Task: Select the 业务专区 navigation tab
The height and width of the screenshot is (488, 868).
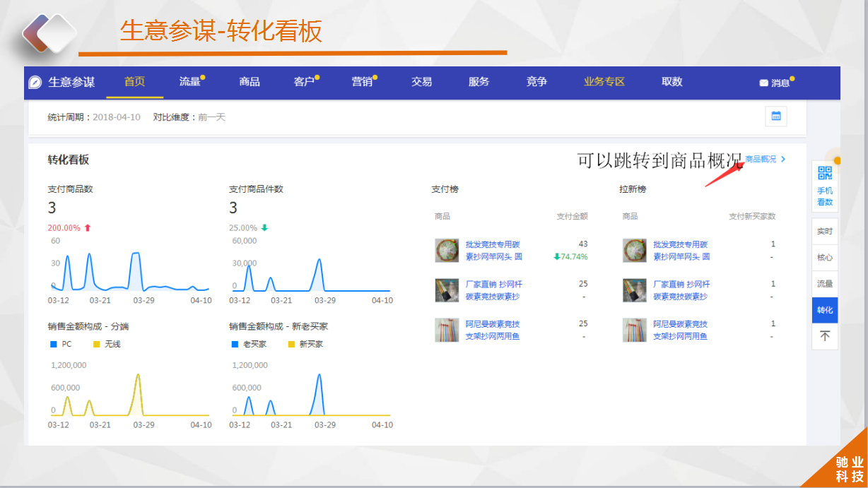Action: pyautogui.click(x=604, y=82)
